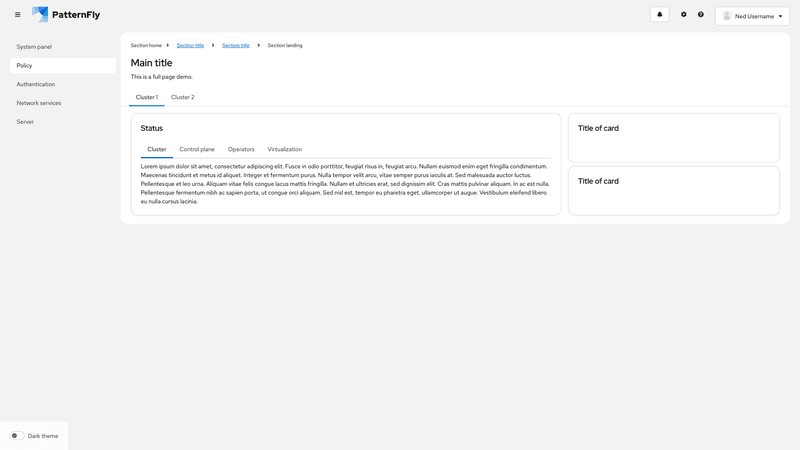Open the Ned Username dropdown
The width and height of the screenshot is (800, 450).
pyautogui.click(x=753, y=16)
